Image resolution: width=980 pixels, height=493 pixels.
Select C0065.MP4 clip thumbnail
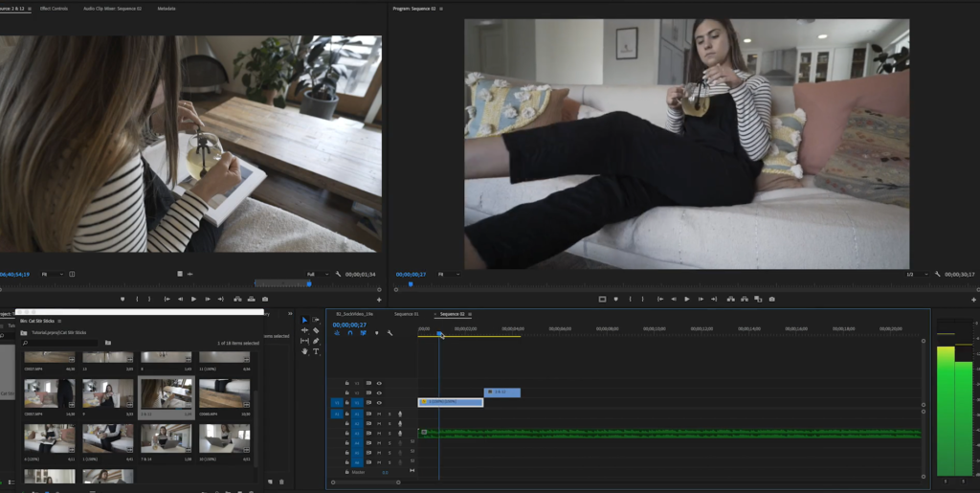(x=224, y=393)
